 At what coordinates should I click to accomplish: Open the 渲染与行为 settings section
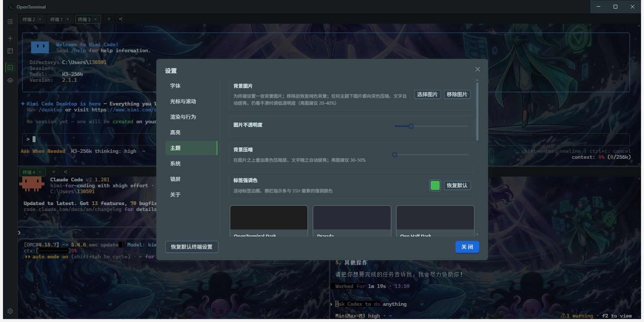(x=191, y=117)
